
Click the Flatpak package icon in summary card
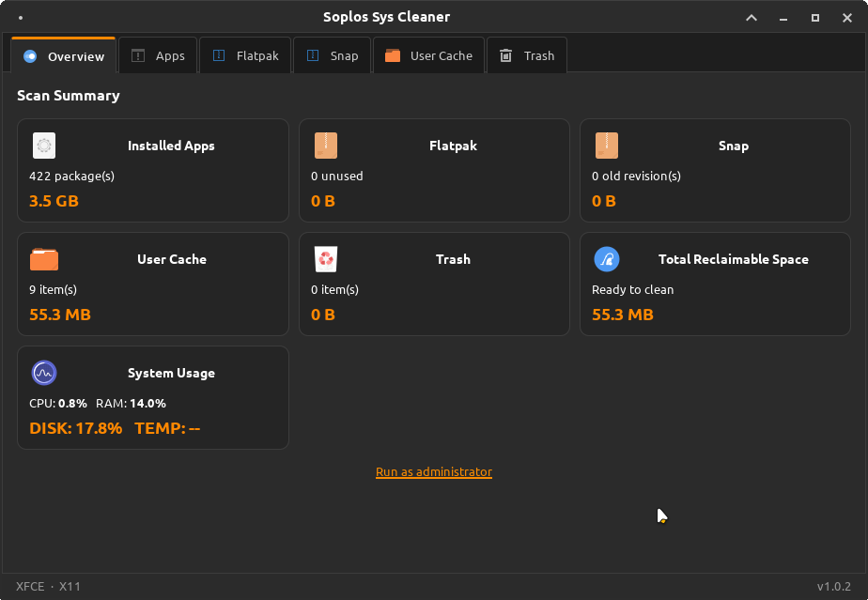pyautogui.click(x=325, y=146)
